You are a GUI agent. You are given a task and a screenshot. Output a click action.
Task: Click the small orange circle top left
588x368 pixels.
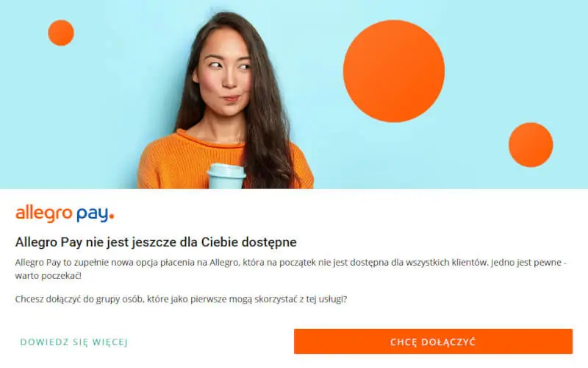(x=61, y=32)
